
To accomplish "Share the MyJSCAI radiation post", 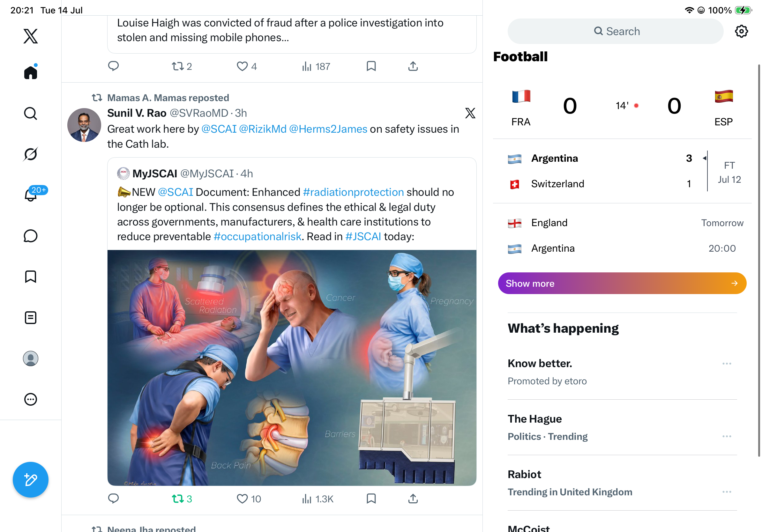I will click(413, 498).
